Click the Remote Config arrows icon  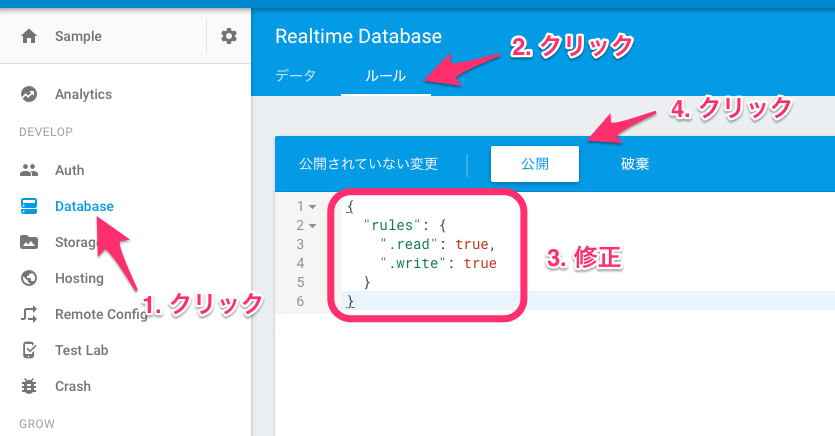[x=29, y=314]
